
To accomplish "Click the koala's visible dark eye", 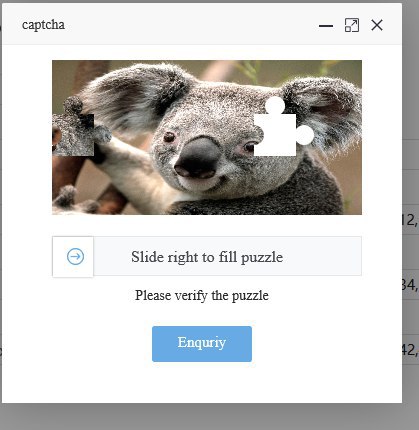I will (169, 137).
